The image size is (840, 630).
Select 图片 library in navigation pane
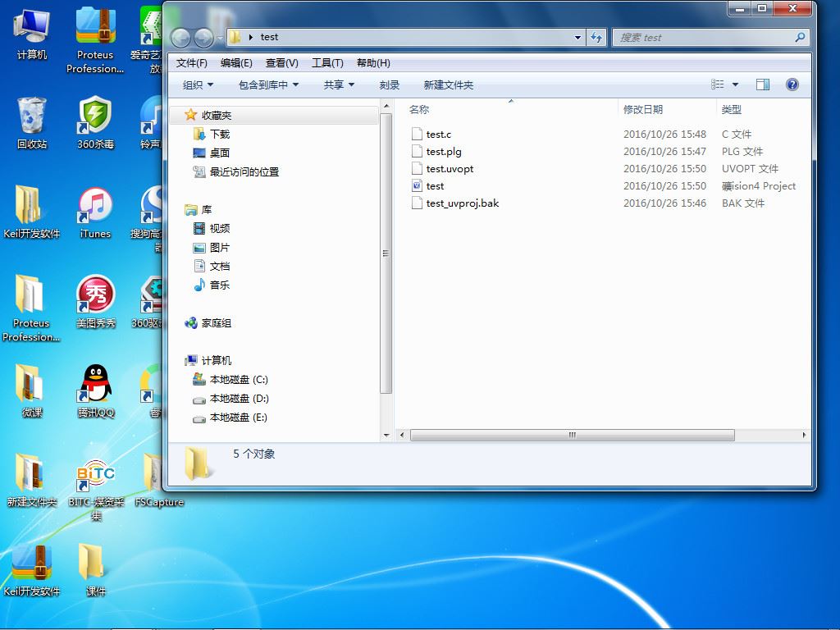[220, 248]
